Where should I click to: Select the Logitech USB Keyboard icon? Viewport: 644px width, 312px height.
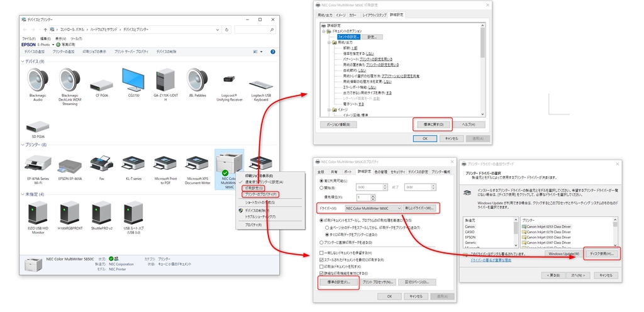click(x=261, y=84)
